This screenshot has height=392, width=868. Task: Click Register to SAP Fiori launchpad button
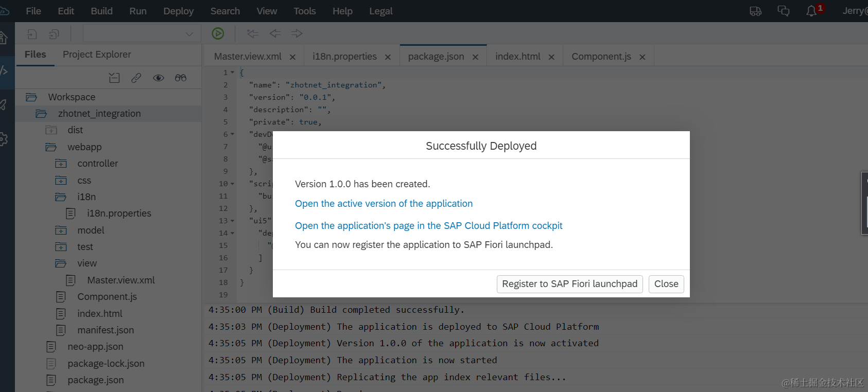569,284
